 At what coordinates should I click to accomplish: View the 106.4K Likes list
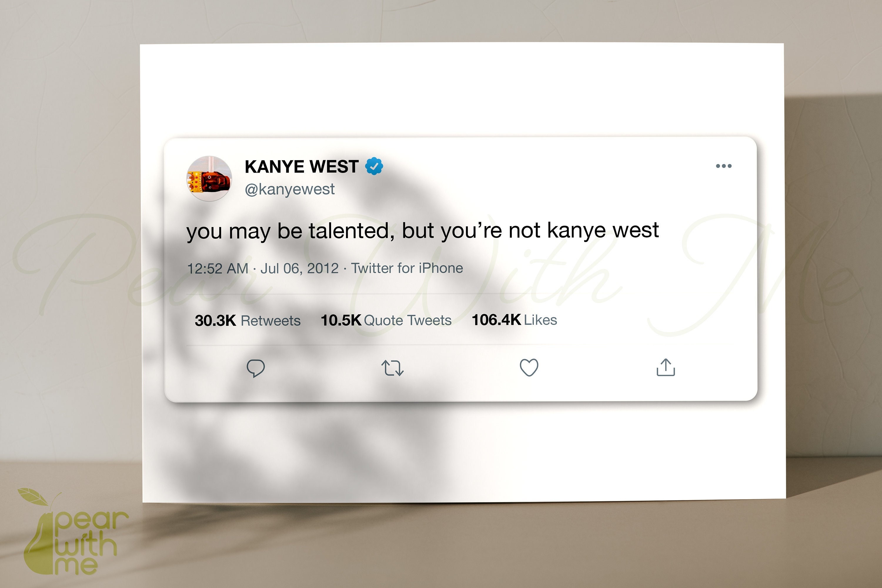point(514,320)
